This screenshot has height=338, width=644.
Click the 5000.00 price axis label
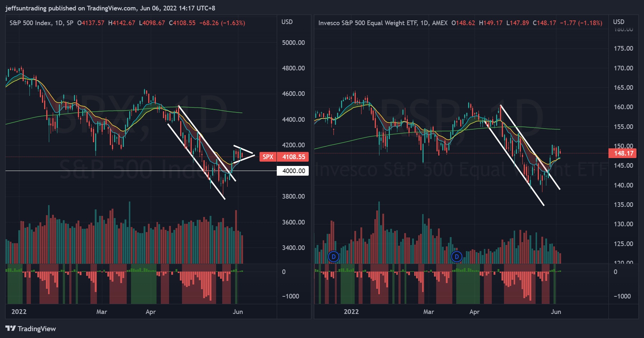(293, 43)
